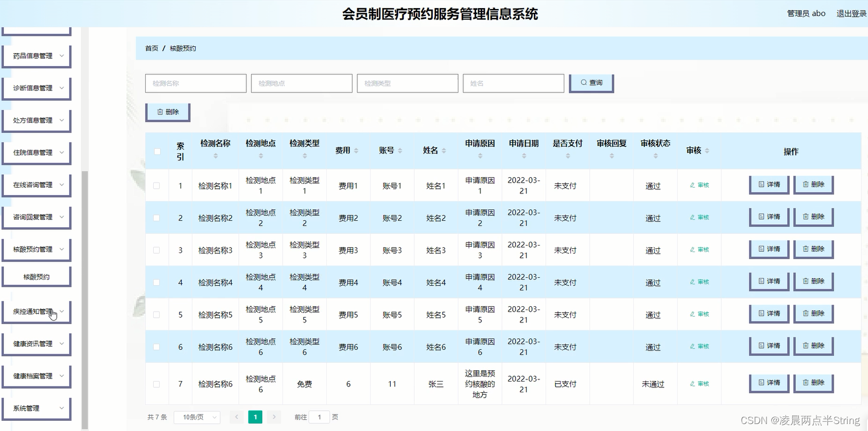The image size is (868, 431).
Task: Sort by 检测类型 column arrows
Action: (x=305, y=156)
